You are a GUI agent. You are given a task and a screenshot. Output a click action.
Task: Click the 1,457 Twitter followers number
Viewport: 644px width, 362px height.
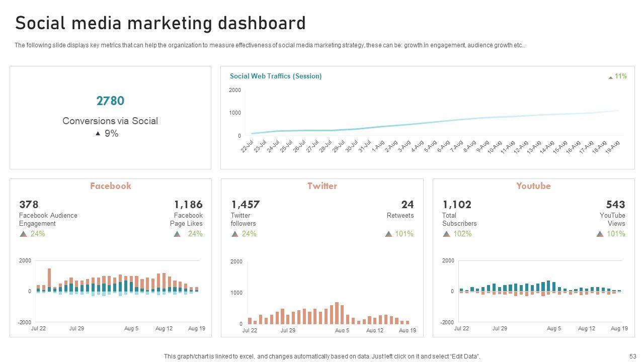point(246,205)
